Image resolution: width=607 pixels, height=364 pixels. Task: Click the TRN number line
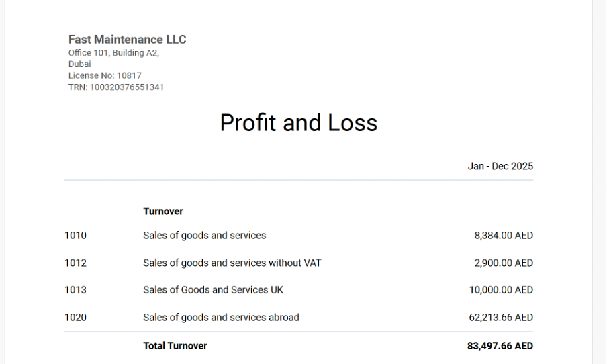116,87
